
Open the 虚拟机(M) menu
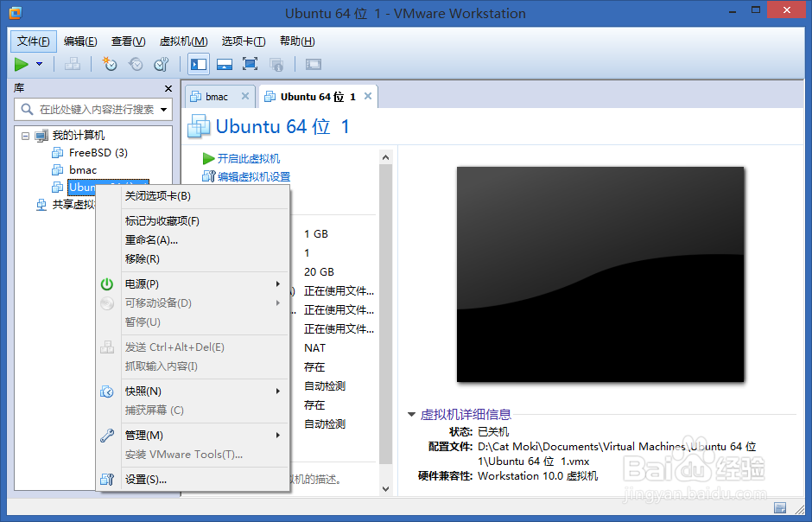183,41
